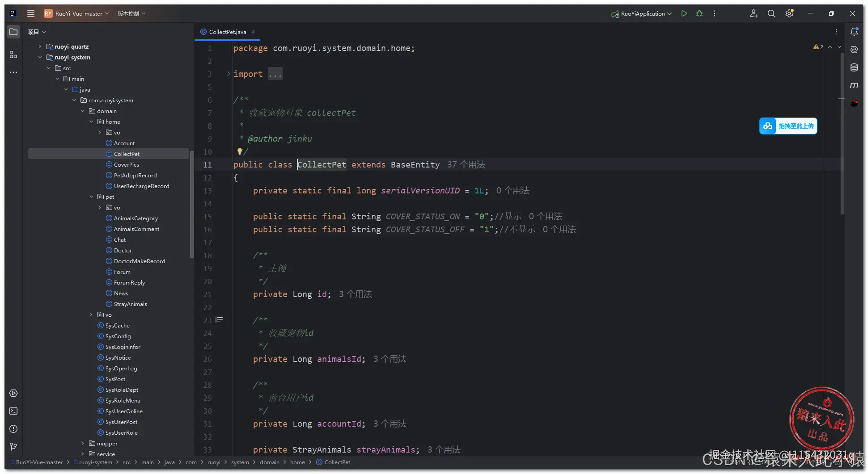Screen dimensions: 868x474
Task: Open Code With Me collaboration
Action: (x=754, y=13)
